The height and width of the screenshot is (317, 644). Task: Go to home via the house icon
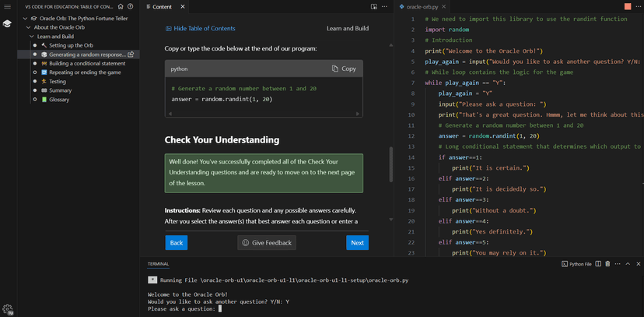[121, 6]
